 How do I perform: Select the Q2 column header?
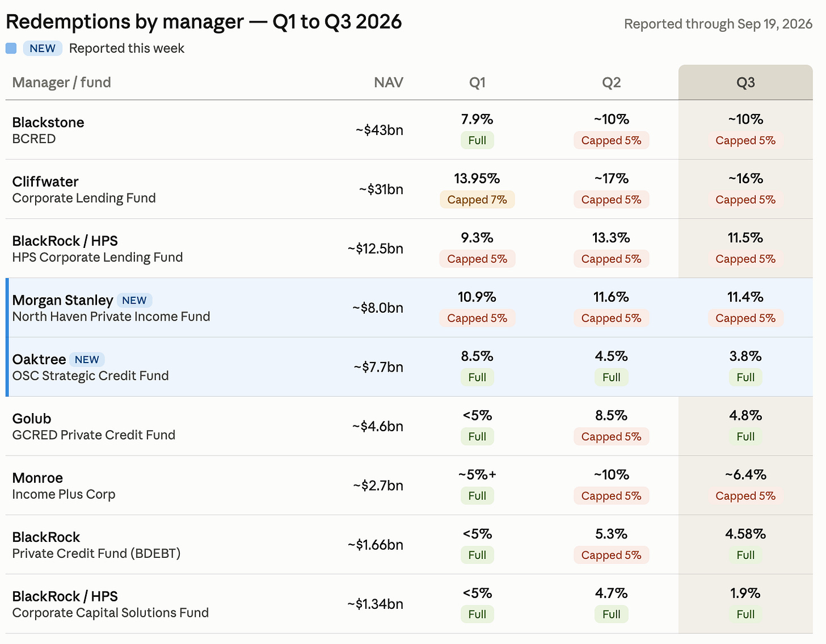tap(611, 82)
